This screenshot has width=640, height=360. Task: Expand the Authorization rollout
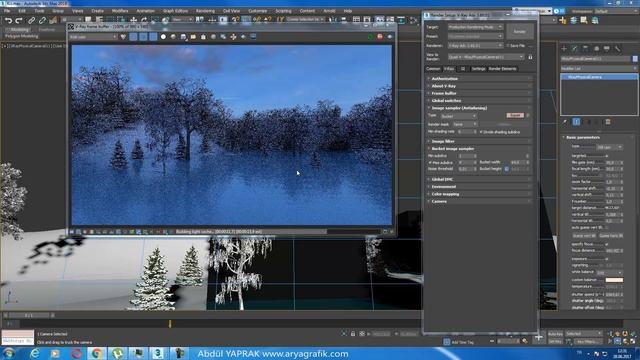(x=479, y=78)
